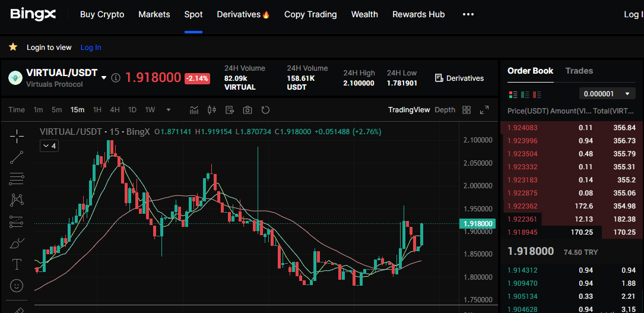This screenshot has width=644, height=313.
Task: Select ask price 1.918945
Action: pyautogui.click(x=522, y=232)
